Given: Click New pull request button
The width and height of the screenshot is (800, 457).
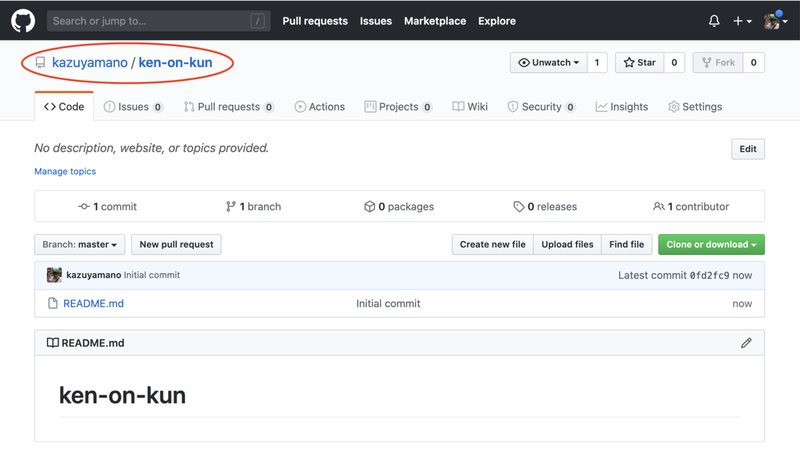Looking at the screenshot, I should [x=177, y=244].
